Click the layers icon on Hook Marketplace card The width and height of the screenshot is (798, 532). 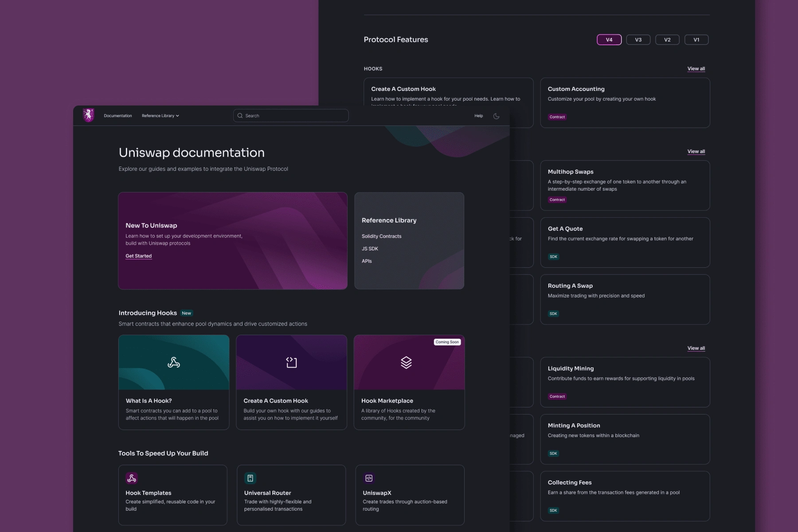(406, 363)
